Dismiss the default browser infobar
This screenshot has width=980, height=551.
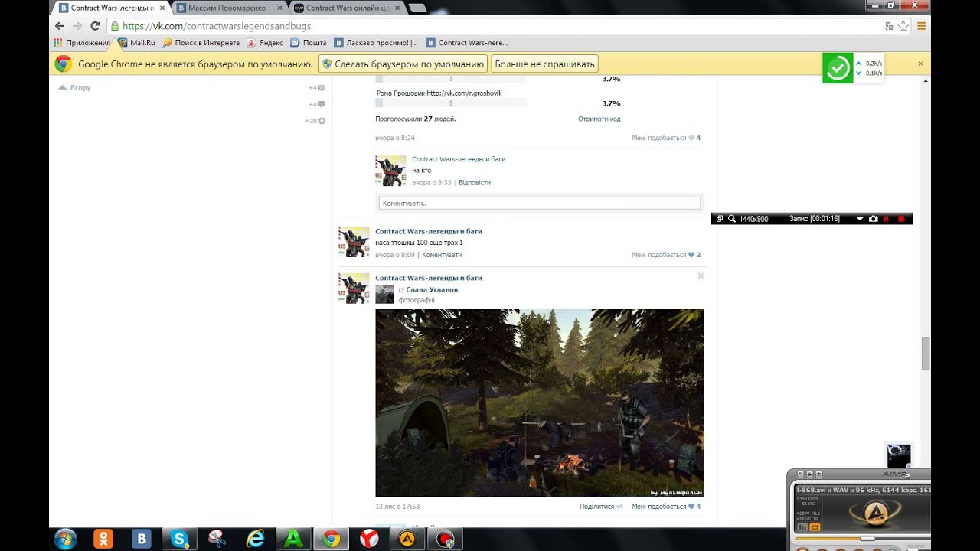[920, 64]
